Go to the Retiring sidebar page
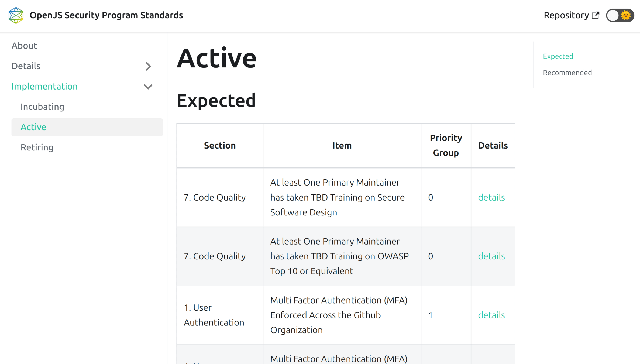 click(x=37, y=147)
